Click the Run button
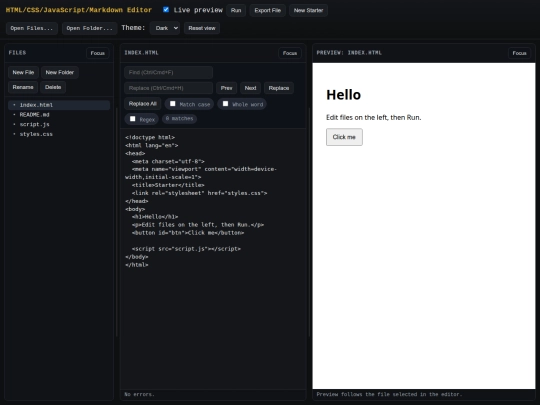540x405 pixels. (236, 10)
